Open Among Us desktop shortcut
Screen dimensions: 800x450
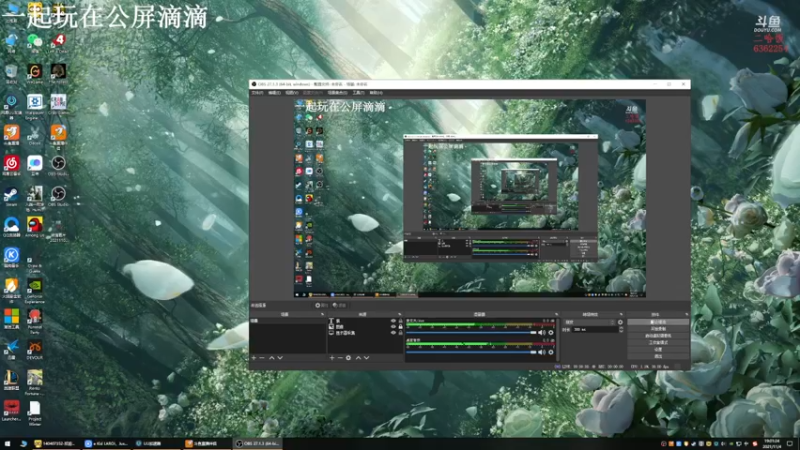point(35,227)
